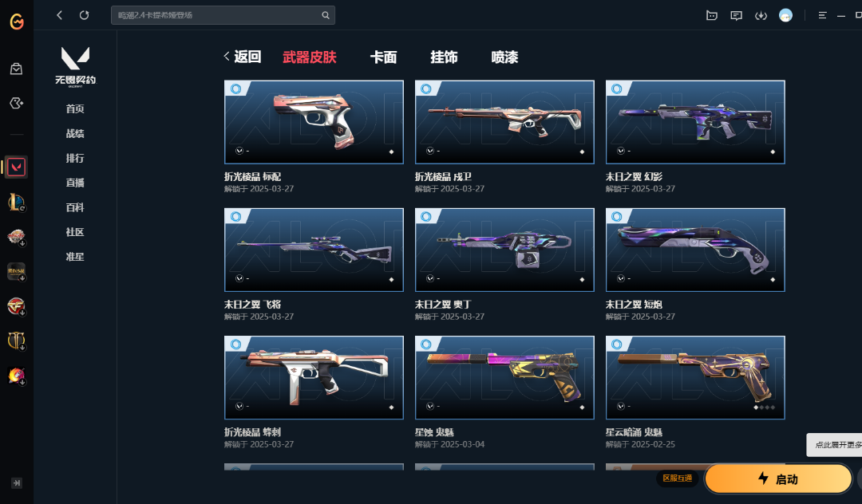This screenshot has height=504, width=862.
Task: Open the 喷漆 tab
Action: [504, 57]
